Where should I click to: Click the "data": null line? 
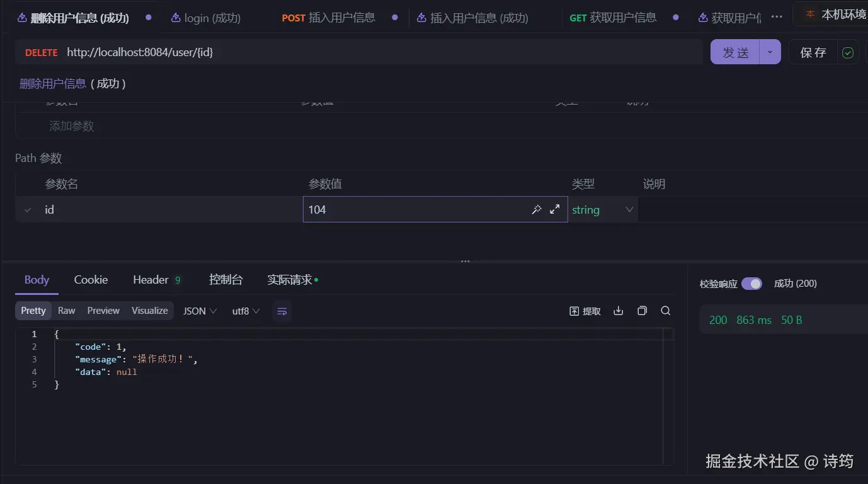pyautogui.click(x=106, y=372)
